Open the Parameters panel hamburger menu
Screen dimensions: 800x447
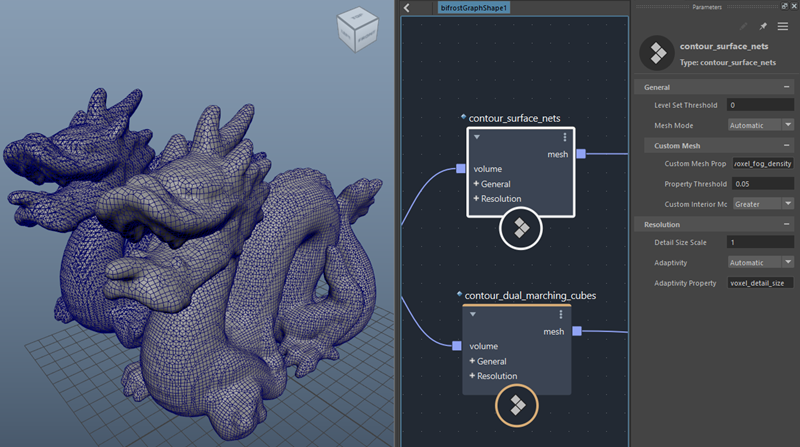783,26
